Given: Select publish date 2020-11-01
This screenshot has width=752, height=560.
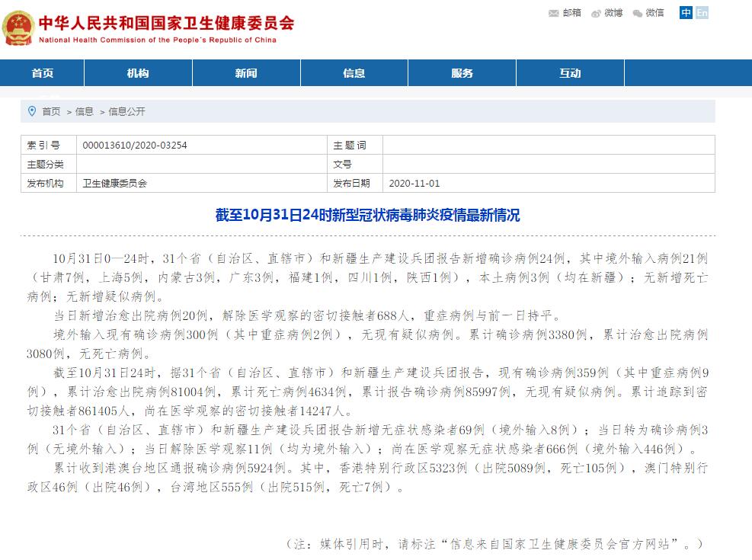Looking at the screenshot, I should click(x=414, y=183).
